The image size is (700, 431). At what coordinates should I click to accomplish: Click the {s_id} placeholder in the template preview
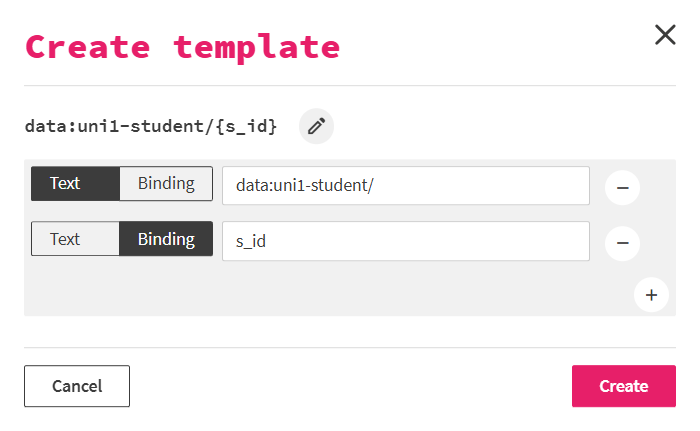(248, 127)
